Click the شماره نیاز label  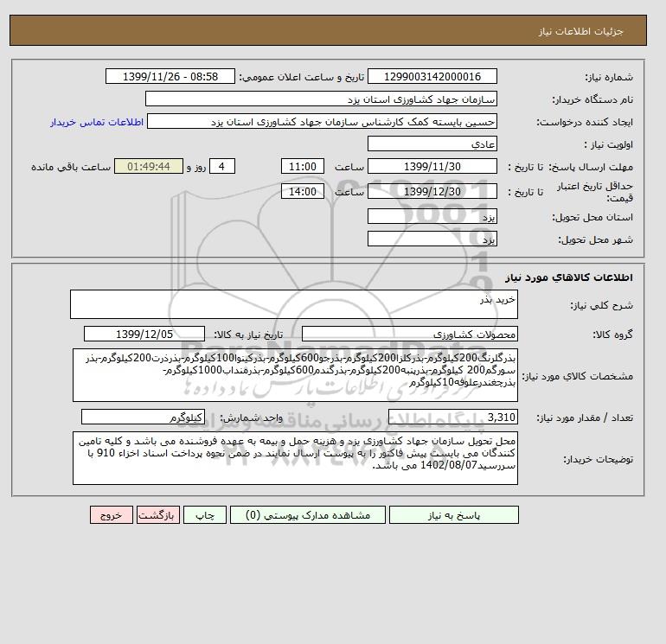click(609, 77)
